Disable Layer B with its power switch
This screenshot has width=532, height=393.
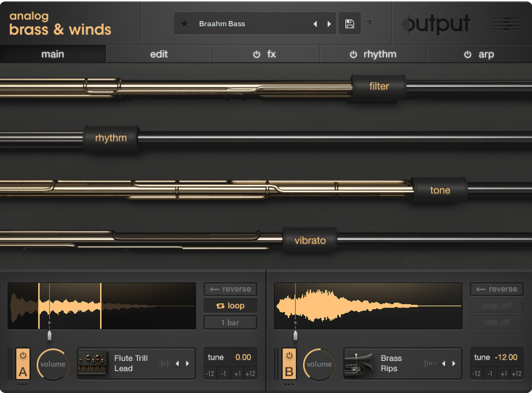point(289,356)
